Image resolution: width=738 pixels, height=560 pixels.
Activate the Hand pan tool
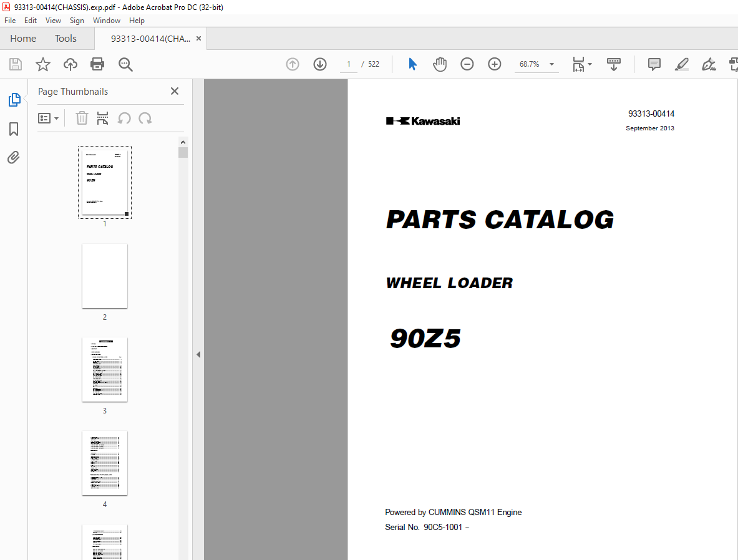pos(440,64)
